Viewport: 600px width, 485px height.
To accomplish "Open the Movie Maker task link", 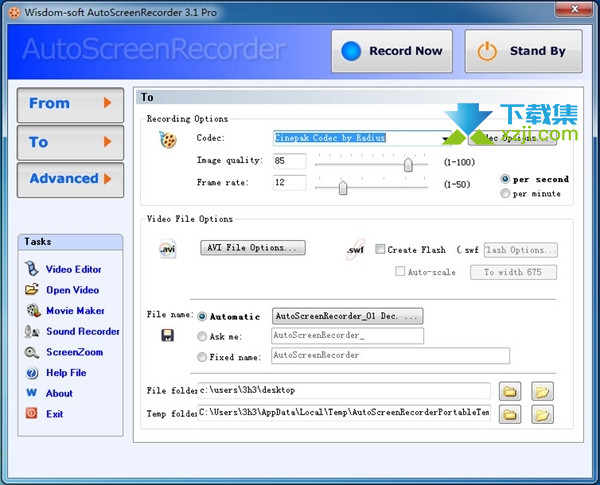I will click(75, 311).
